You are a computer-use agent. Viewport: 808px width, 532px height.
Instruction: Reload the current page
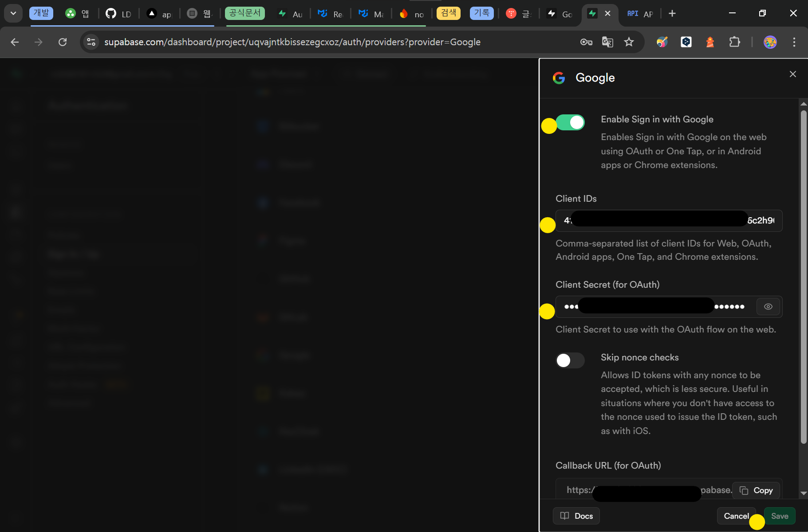point(63,42)
